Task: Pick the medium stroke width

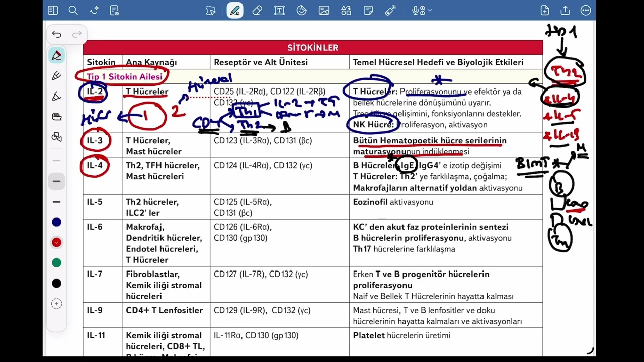Action: coord(56,181)
